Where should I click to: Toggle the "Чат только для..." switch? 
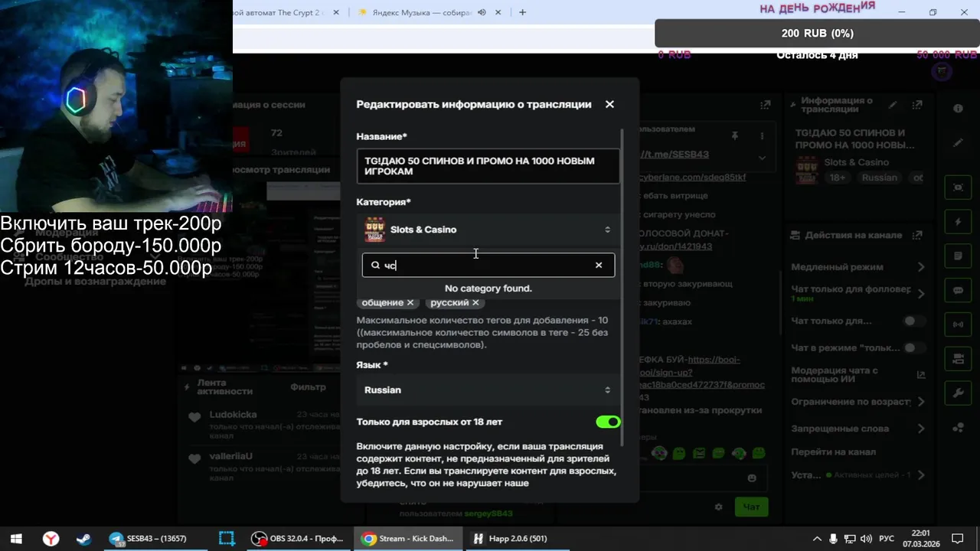[x=913, y=321]
